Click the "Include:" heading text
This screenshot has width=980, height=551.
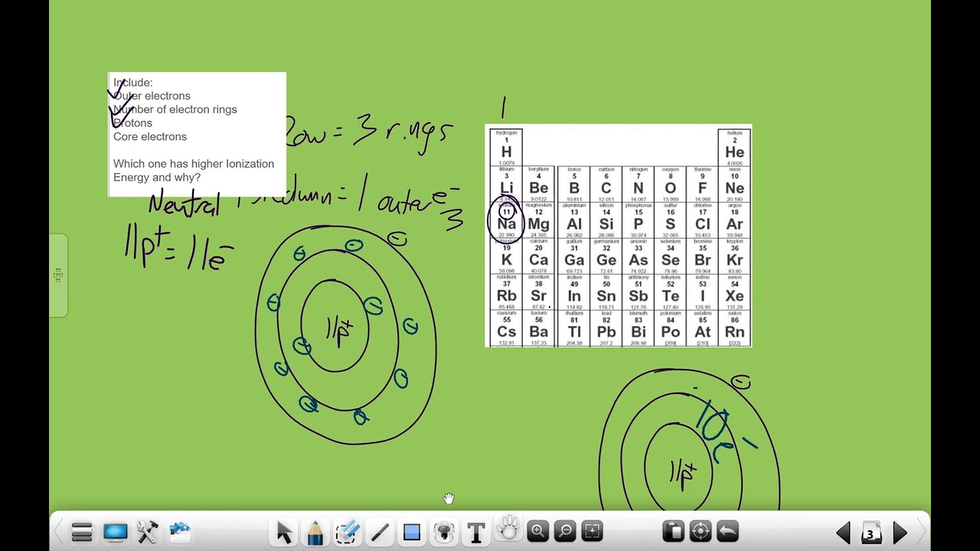(x=133, y=82)
